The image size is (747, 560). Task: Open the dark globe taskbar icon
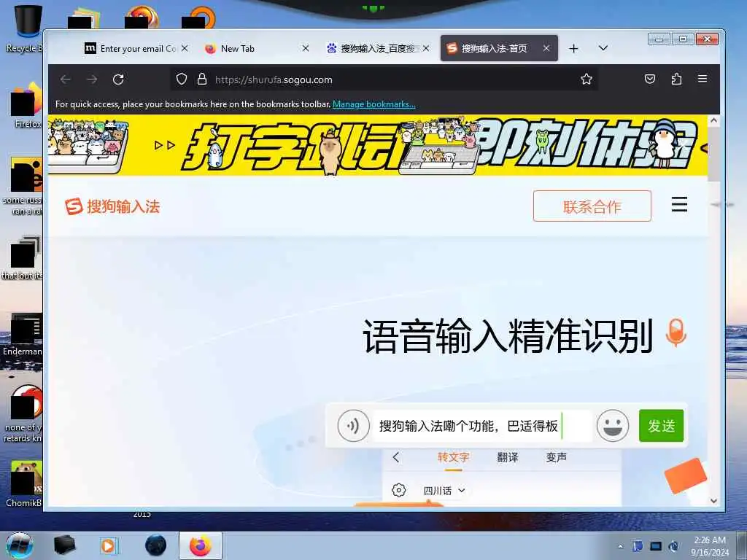point(156,545)
